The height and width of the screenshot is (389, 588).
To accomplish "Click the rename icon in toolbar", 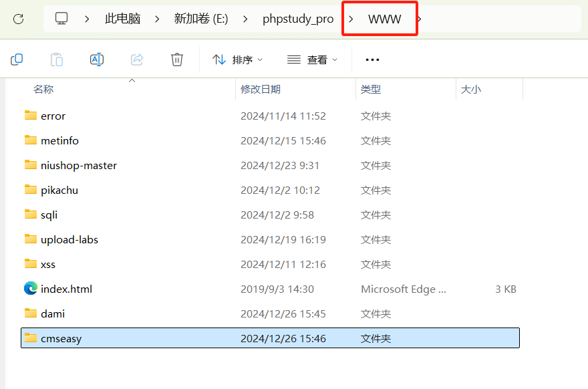I will click(x=97, y=59).
